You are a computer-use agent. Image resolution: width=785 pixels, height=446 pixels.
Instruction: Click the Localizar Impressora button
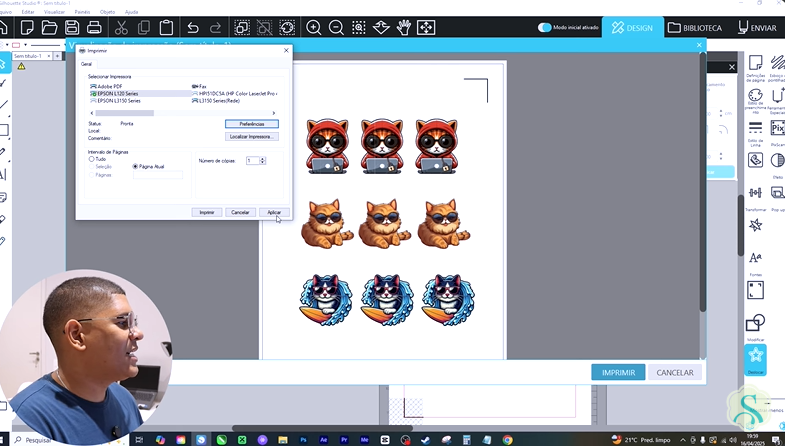(x=252, y=136)
